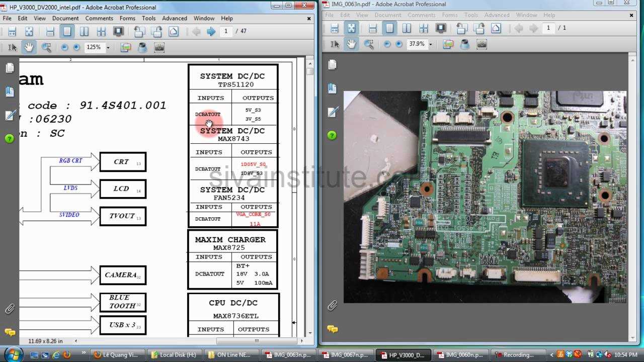This screenshot has width=644, height=362.
Task: Pick Marquee Zoom tool in IMG_0063n window
Action: click(x=369, y=44)
